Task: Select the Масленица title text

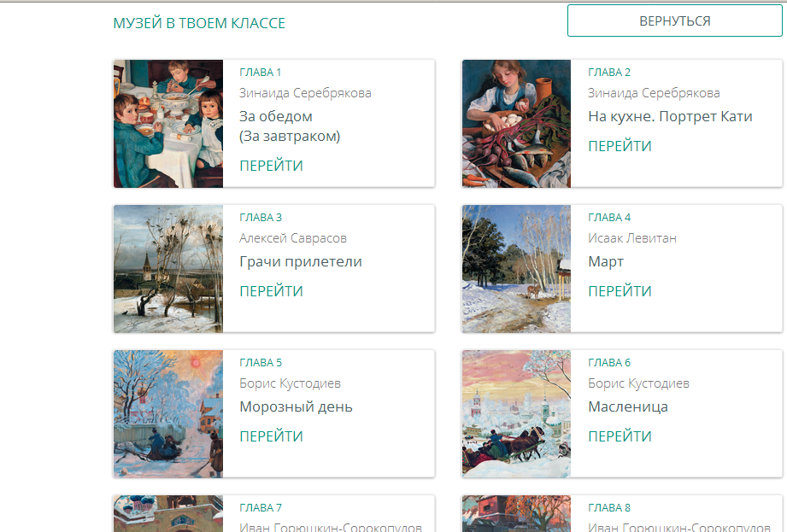Action: tap(627, 406)
